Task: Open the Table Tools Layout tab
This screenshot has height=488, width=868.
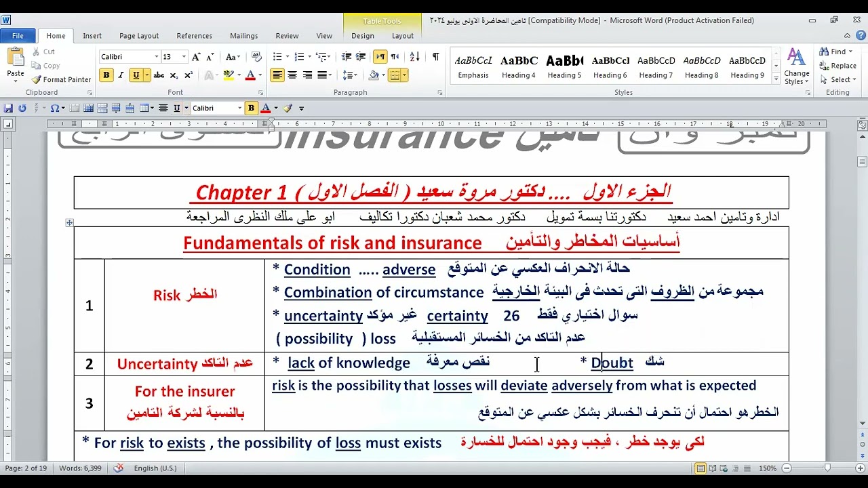Action: (402, 36)
